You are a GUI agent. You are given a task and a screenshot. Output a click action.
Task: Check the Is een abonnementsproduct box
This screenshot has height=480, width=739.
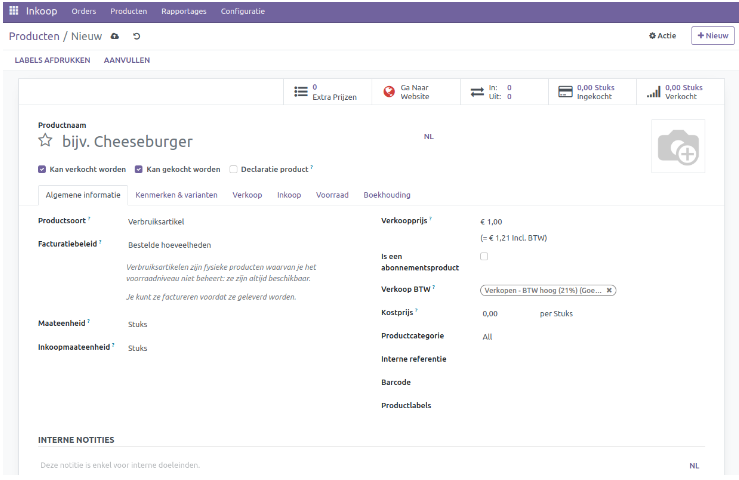point(484,257)
